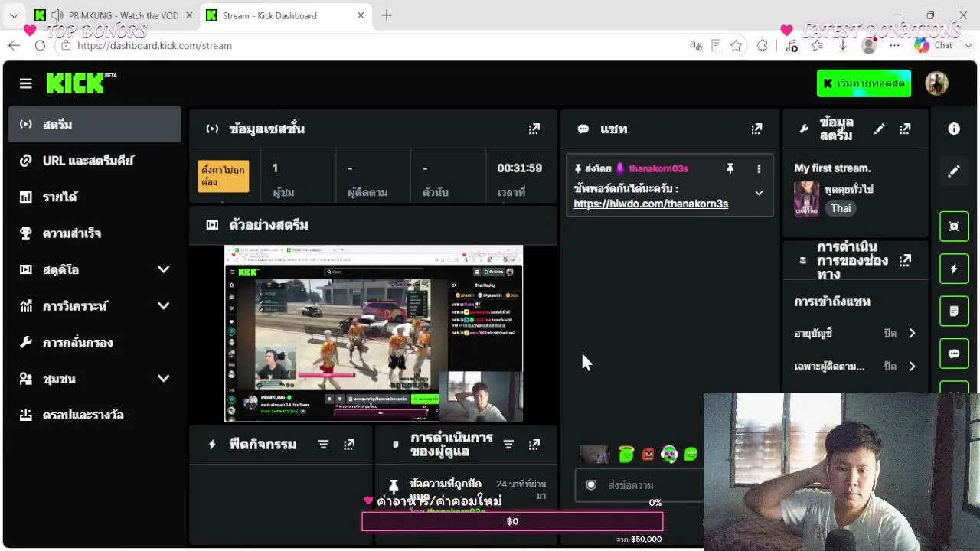Image resolution: width=980 pixels, height=551 pixels.
Task: Open the browser downloads icon
Action: (843, 45)
